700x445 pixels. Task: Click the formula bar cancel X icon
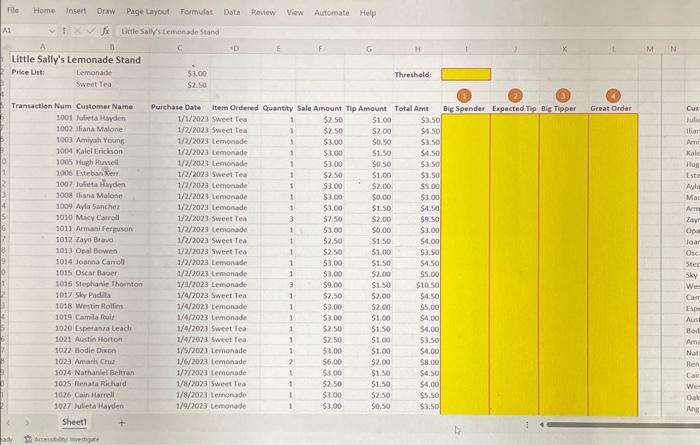click(77, 31)
